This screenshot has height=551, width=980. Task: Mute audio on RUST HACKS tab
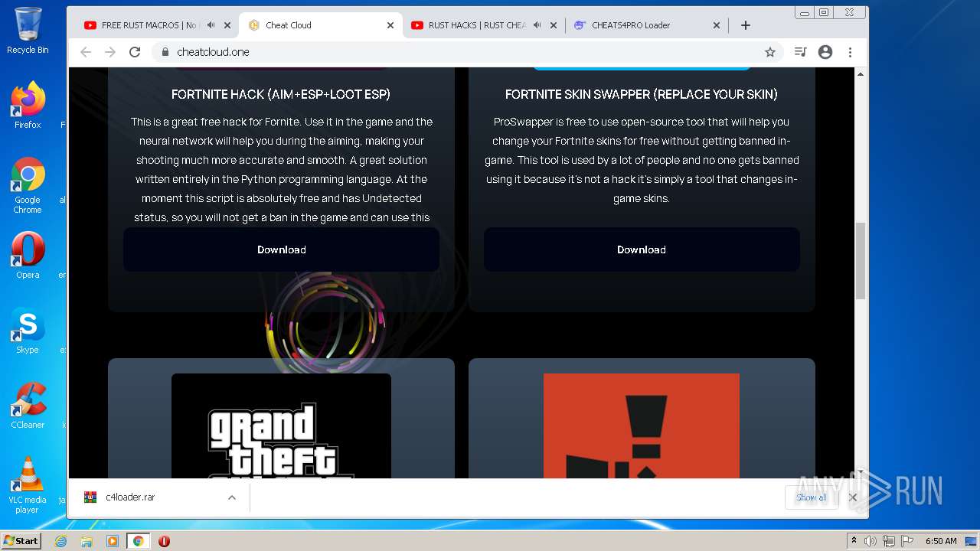pyautogui.click(x=537, y=25)
